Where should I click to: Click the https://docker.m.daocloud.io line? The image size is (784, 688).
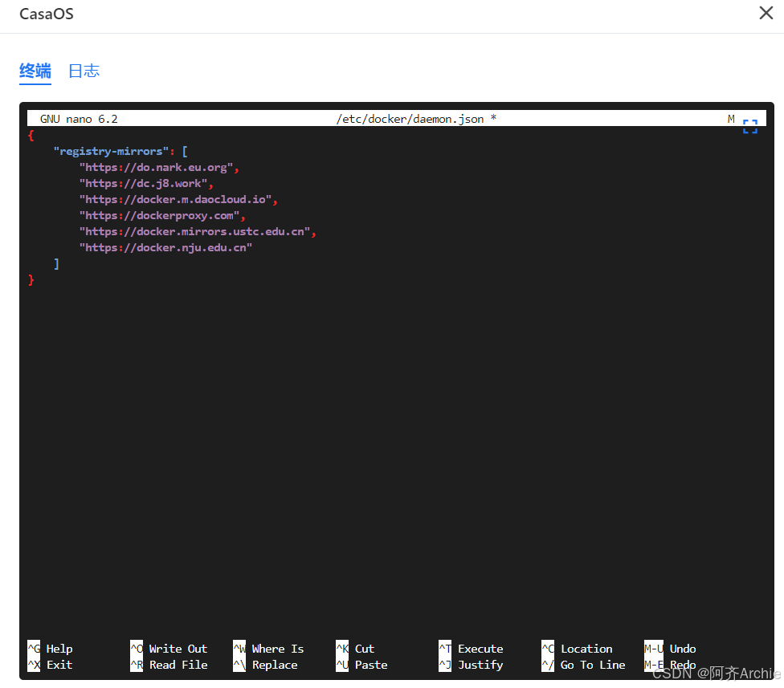coord(178,199)
